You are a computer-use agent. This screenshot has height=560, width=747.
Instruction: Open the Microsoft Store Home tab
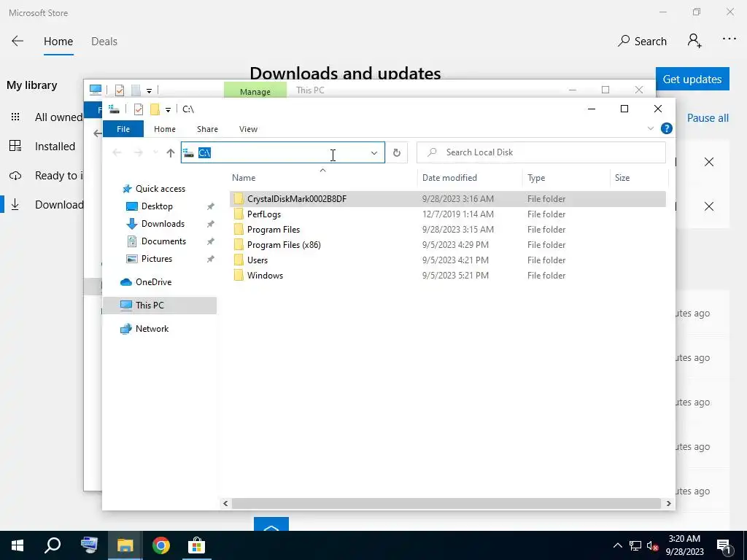click(x=58, y=42)
